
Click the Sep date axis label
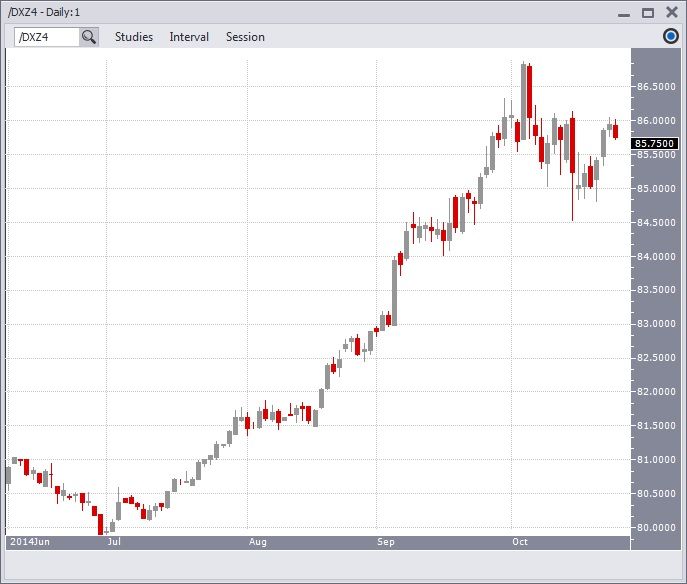[386, 542]
